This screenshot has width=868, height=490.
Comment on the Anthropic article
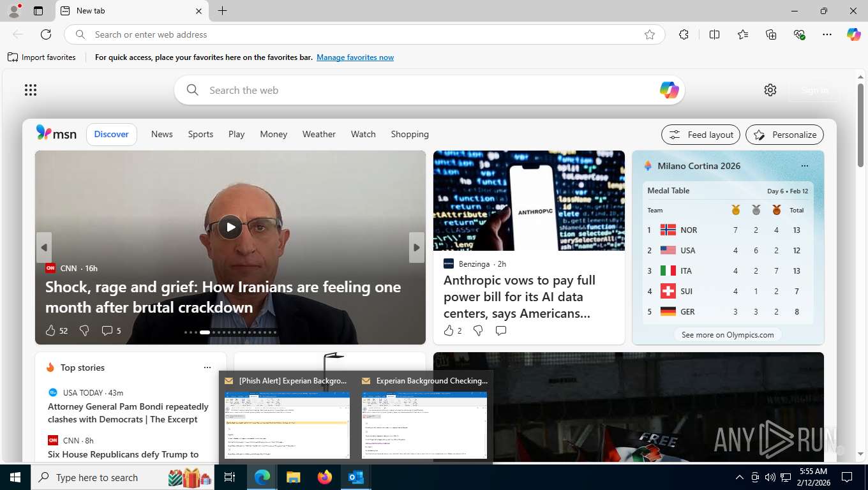pos(501,330)
